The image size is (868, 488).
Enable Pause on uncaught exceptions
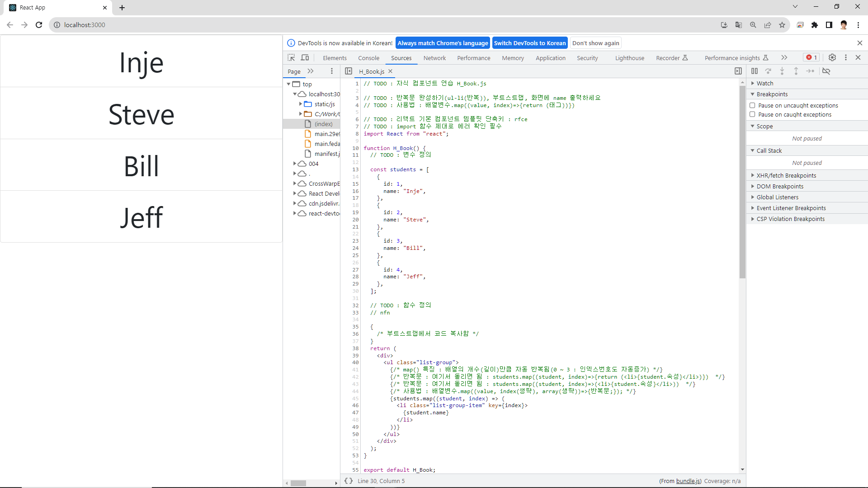(x=752, y=105)
